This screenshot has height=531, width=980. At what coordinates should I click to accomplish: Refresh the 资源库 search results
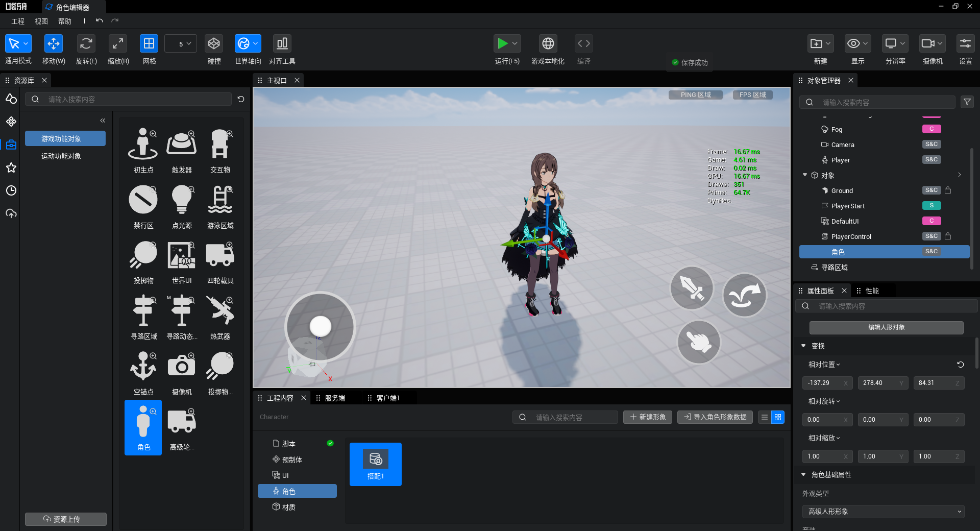click(x=241, y=99)
